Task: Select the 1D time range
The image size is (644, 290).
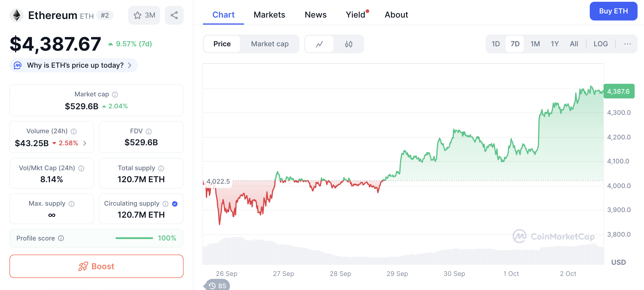Action: click(496, 44)
